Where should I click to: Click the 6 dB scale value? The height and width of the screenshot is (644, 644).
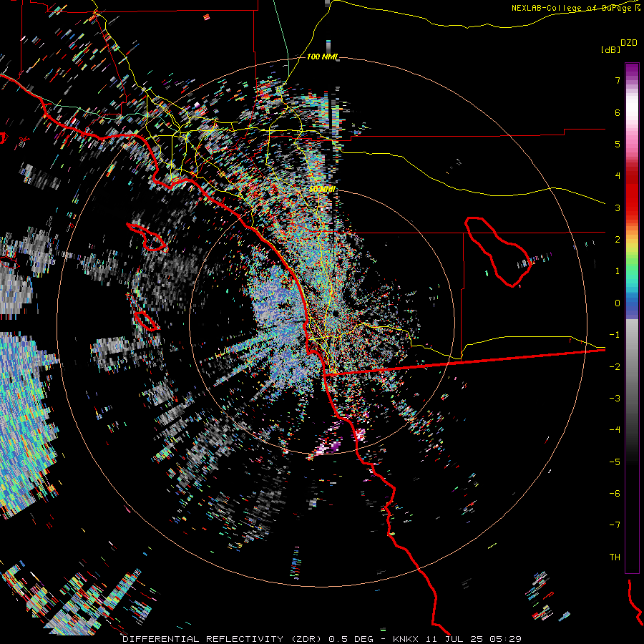click(618, 112)
